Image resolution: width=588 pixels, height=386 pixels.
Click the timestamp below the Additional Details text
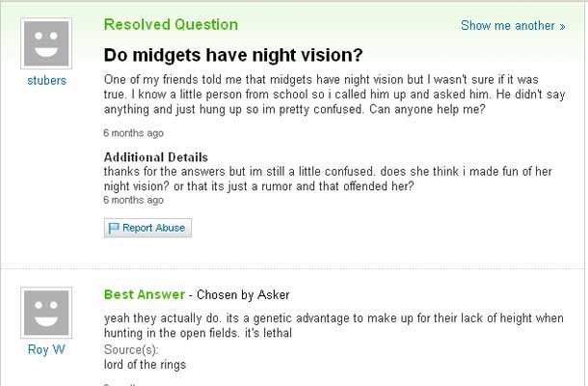133,200
